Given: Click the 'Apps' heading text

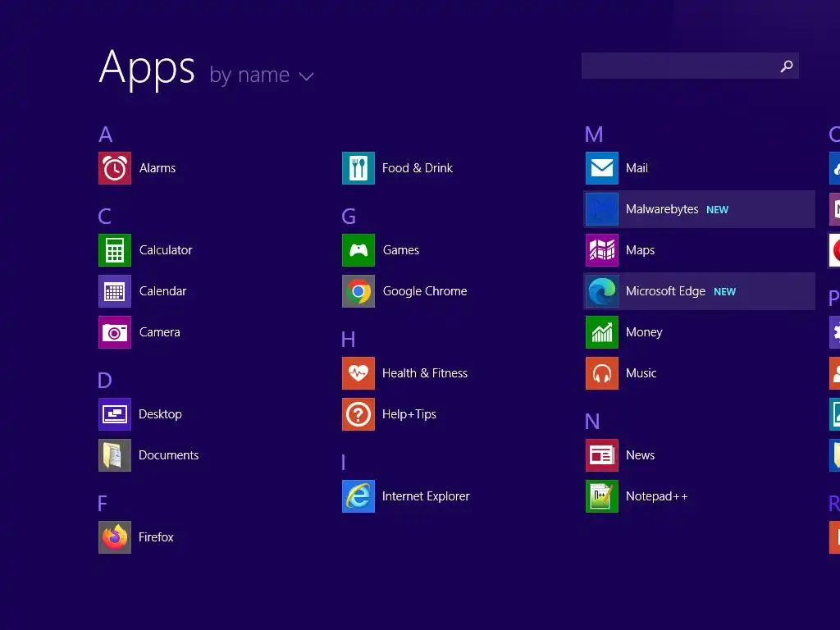Looking at the screenshot, I should (x=148, y=68).
